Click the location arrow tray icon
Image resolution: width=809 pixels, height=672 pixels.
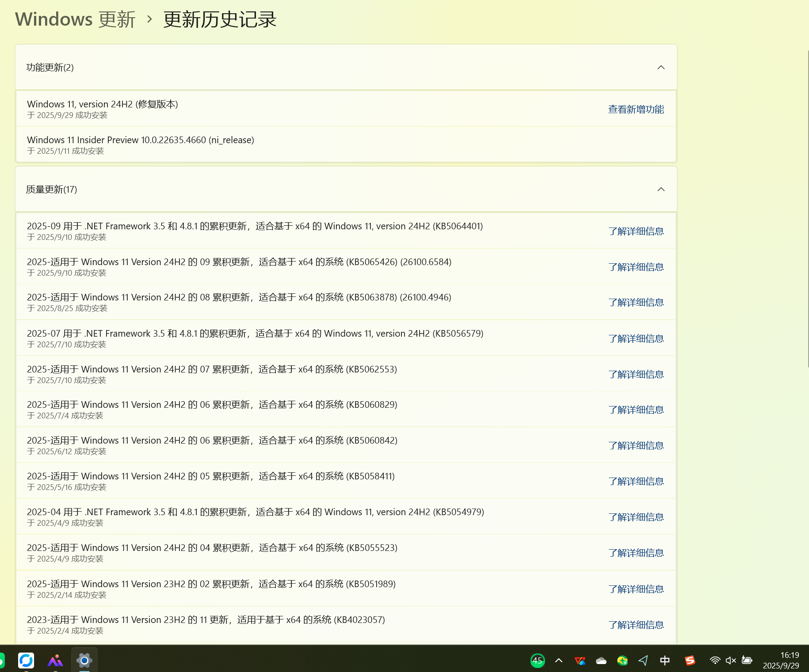coord(643,661)
